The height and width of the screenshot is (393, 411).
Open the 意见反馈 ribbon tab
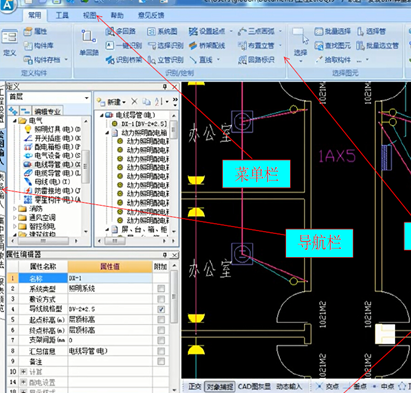[151, 15]
